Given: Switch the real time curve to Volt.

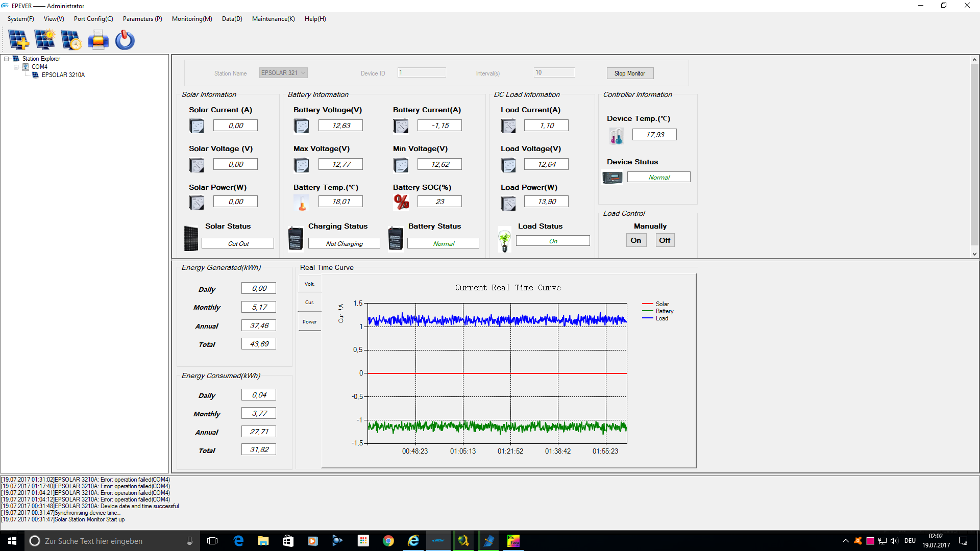Looking at the screenshot, I should (x=310, y=284).
